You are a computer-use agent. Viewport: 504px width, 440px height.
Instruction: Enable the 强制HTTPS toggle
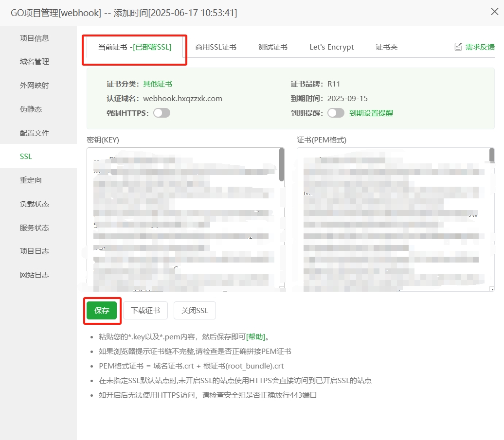161,112
